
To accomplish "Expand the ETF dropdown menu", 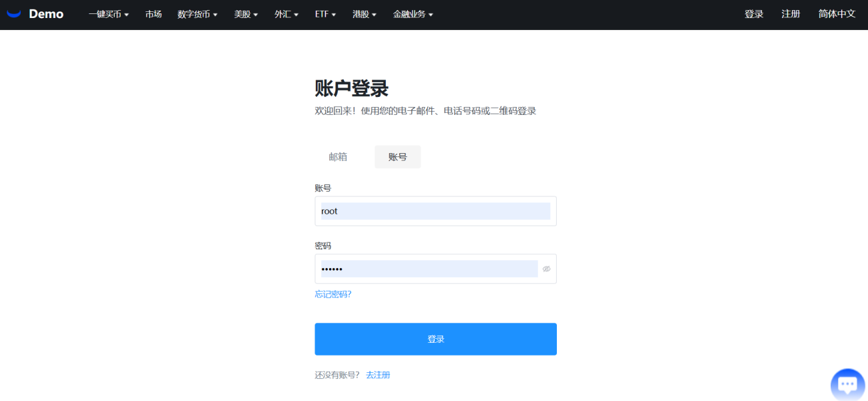I will click(x=325, y=14).
